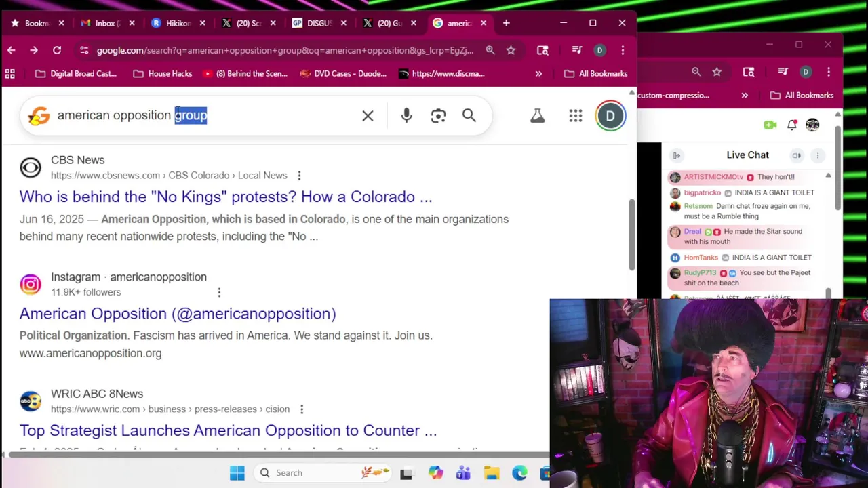The width and height of the screenshot is (868, 488).
Task: Collapse Live Chat with arrow icon
Action: [676, 155]
